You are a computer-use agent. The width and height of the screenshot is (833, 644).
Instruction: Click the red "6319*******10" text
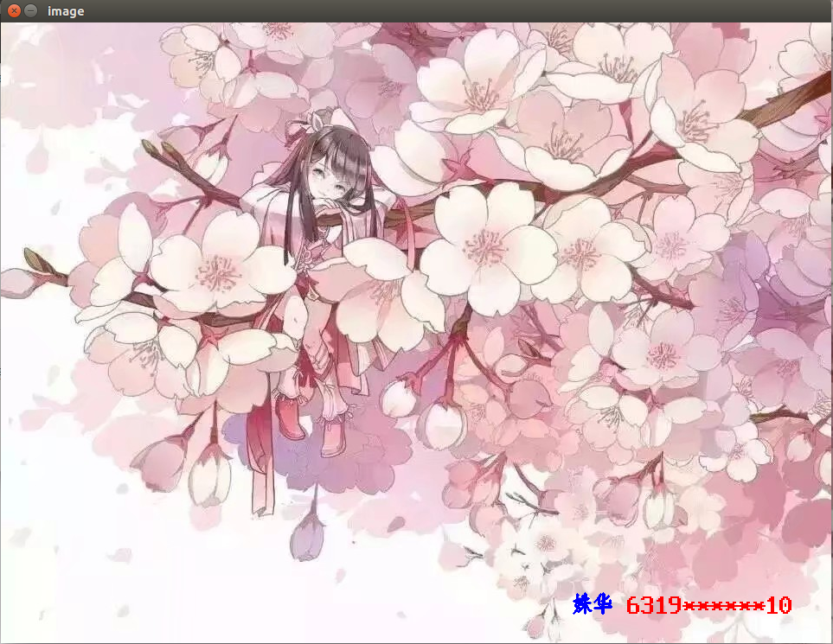pyautogui.click(x=708, y=605)
